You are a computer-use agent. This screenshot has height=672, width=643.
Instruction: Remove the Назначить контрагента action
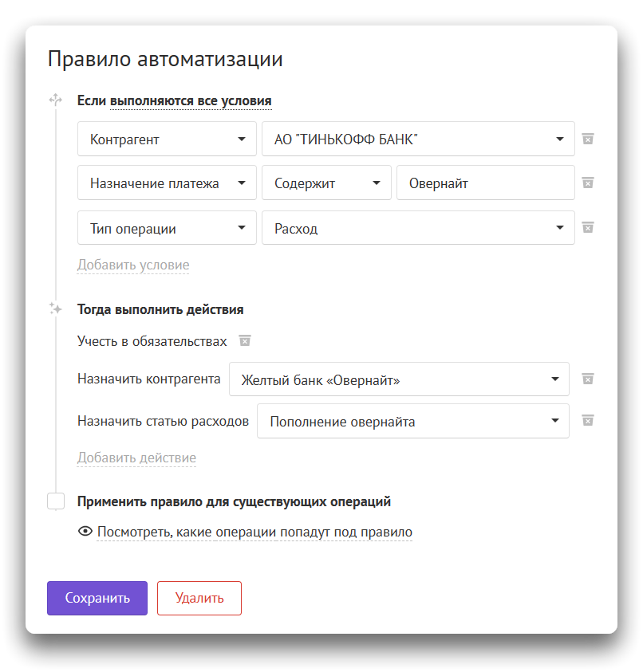click(587, 378)
